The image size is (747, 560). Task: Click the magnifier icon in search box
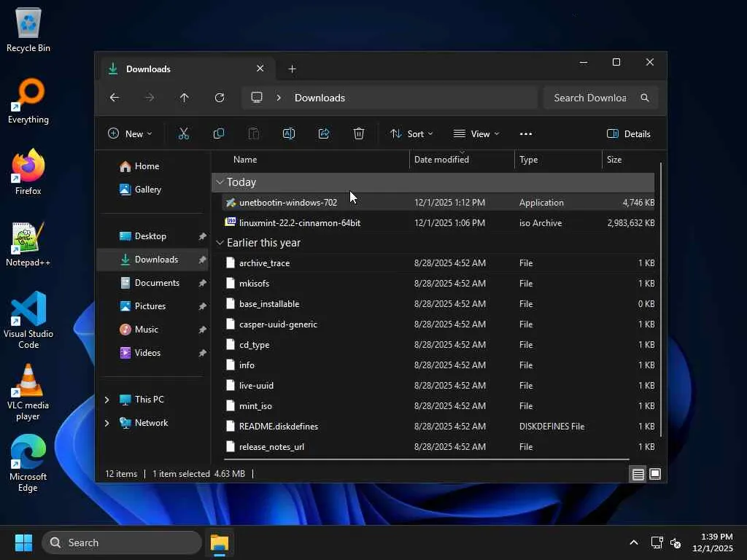[645, 98]
